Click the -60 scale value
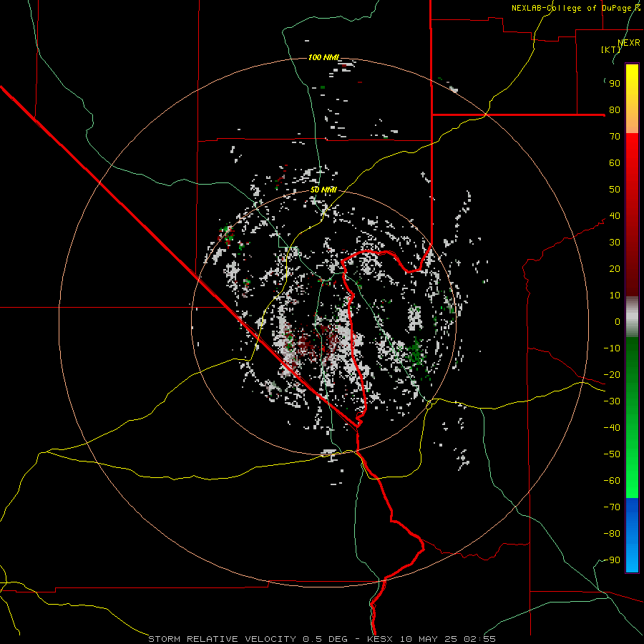 click(x=612, y=481)
